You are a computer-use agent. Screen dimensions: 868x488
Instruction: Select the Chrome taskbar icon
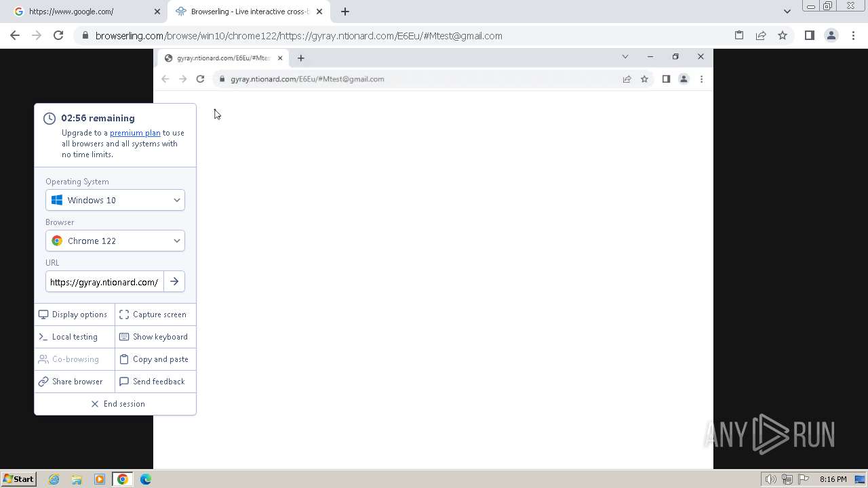[123, 479]
